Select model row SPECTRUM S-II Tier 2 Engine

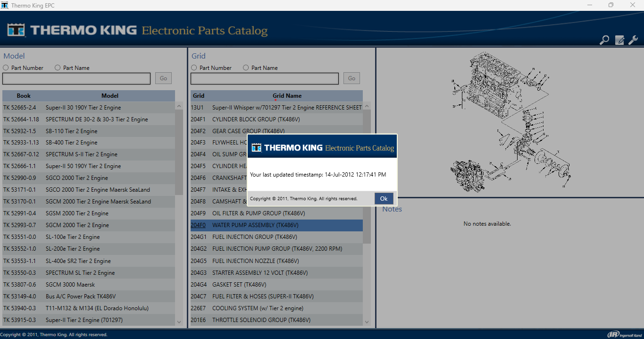point(89,154)
